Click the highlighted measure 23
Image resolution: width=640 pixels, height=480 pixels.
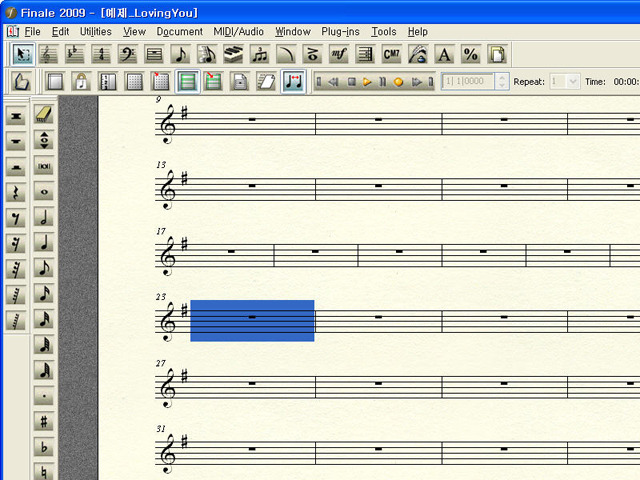[x=252, y=320]
